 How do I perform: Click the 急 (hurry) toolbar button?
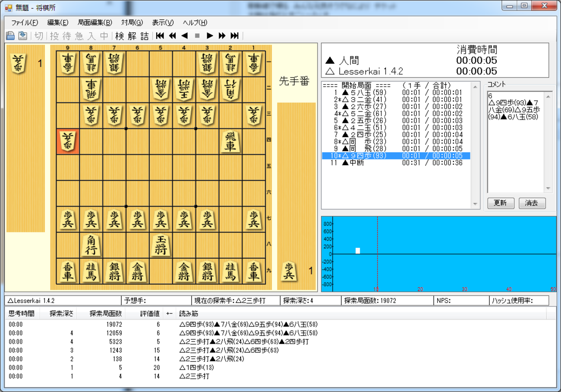(x=79, y=36)
